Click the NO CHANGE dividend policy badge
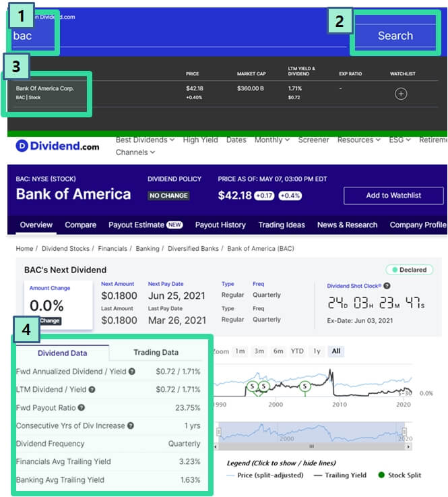The image size is (448, 497). [168, 196]
